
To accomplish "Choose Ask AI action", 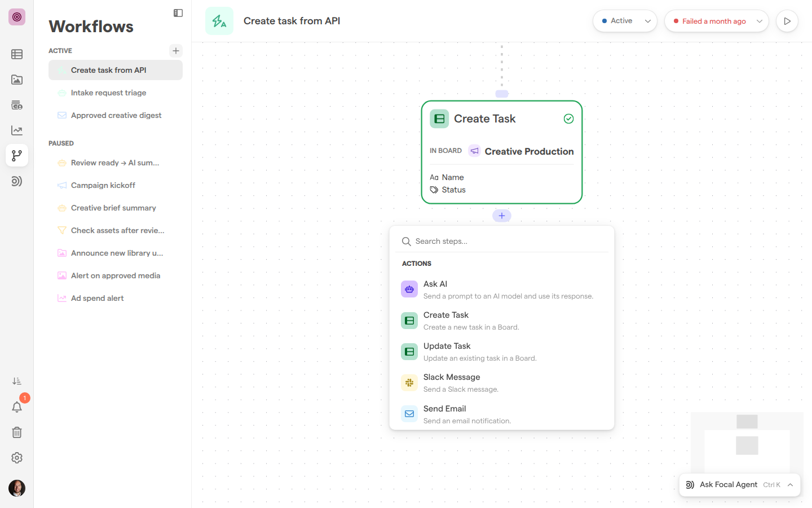I will [x=502, y=290].
